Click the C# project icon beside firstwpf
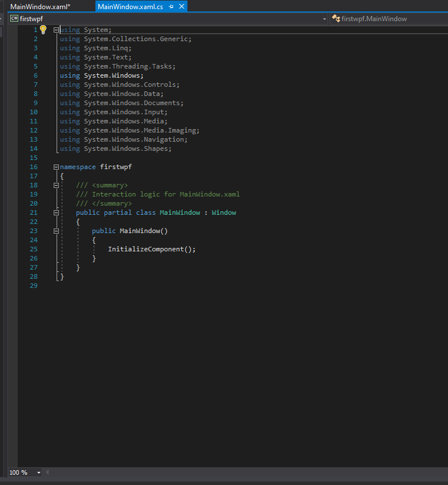 pyautogui.click(x=14, y=19)
